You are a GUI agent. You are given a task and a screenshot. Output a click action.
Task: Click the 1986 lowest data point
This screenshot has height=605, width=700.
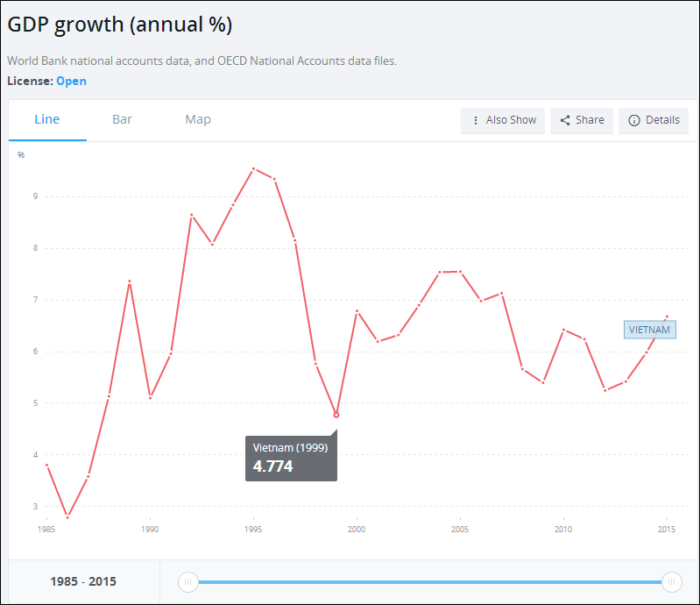tap(67, 517)
